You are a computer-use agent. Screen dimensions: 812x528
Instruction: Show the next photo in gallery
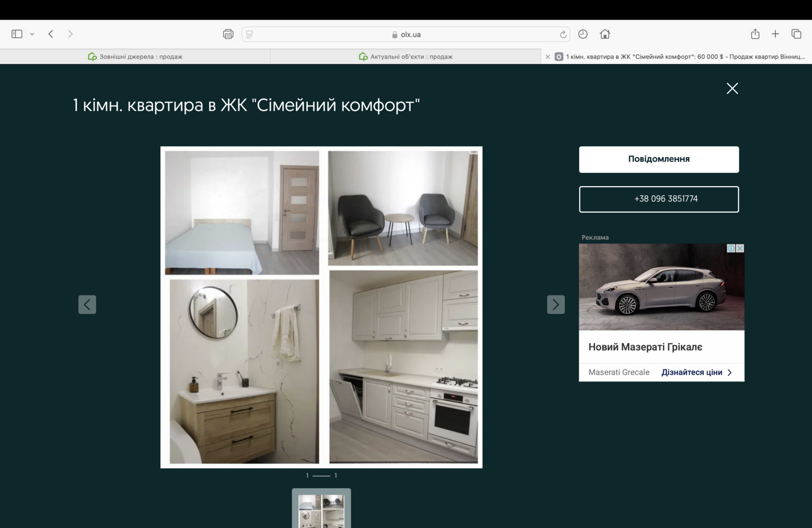[x=556, y=304]
